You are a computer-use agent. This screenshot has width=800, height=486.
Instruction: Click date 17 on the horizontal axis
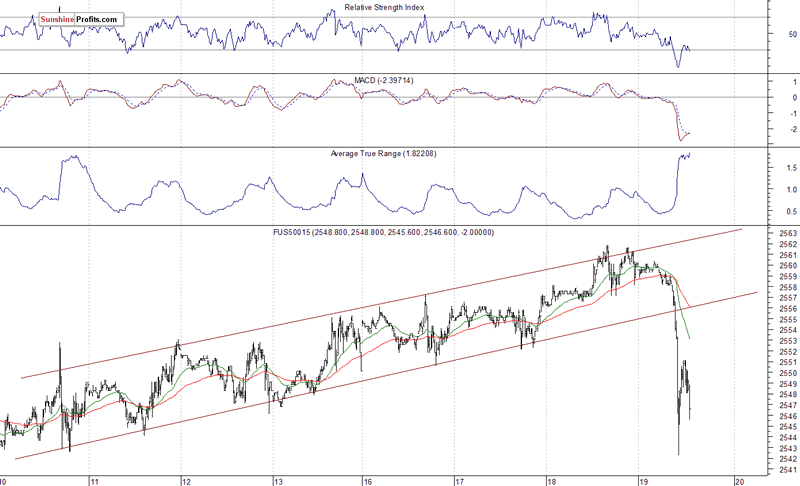[460, 479]
